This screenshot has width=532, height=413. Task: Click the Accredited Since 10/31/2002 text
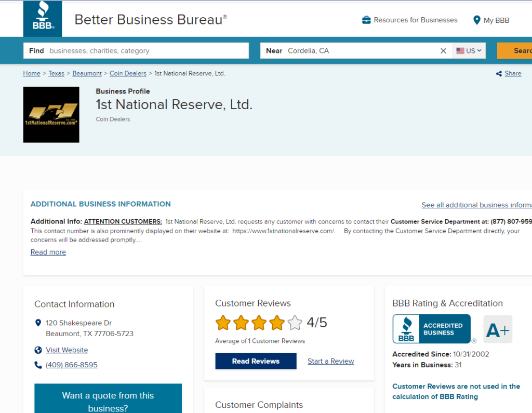coord(441,354)
